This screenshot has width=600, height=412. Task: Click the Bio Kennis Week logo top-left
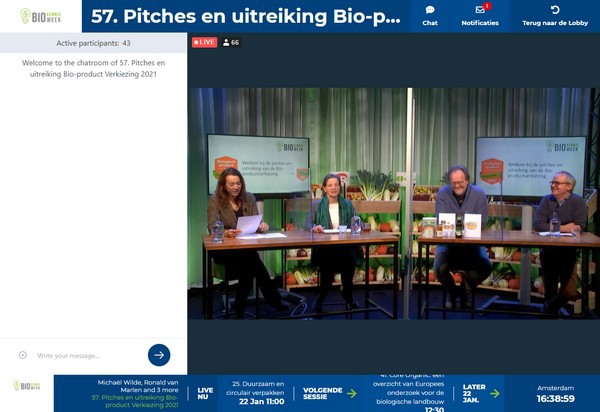(x=40, y=16)
